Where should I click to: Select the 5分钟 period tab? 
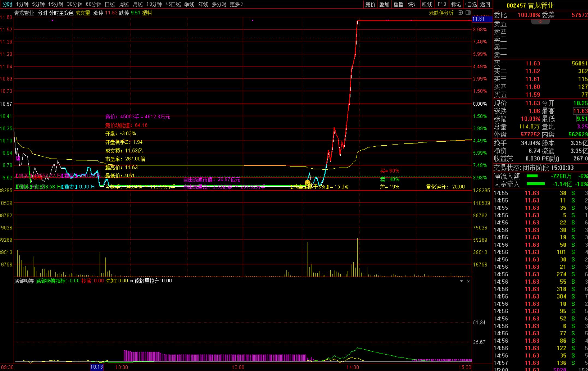coord(38,4)
